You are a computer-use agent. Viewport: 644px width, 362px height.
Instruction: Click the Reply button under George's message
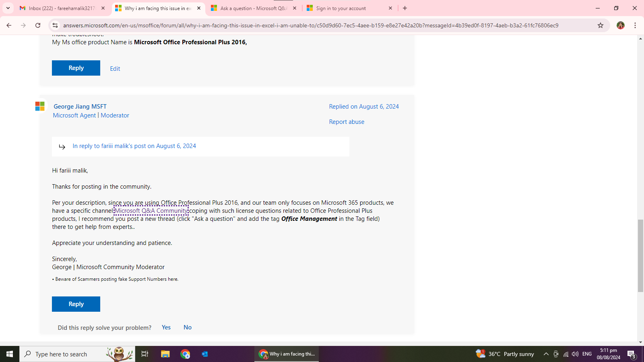(x=76, y=304)
